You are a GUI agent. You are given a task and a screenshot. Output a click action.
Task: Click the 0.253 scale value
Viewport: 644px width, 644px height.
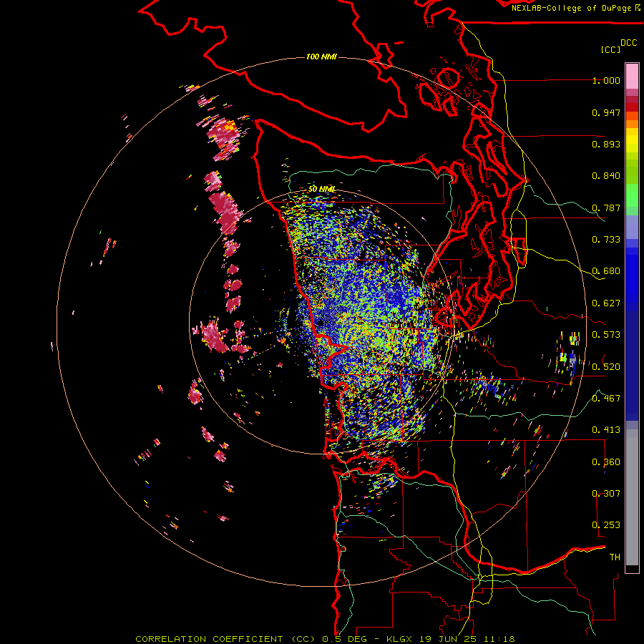point(606,525)
